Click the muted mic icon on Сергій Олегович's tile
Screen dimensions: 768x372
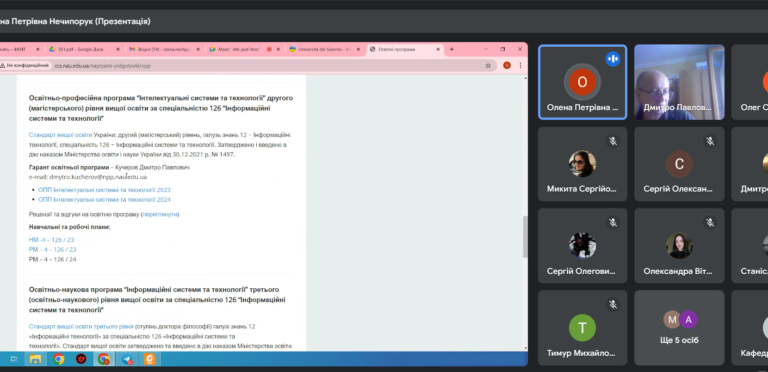click(612, 223)
